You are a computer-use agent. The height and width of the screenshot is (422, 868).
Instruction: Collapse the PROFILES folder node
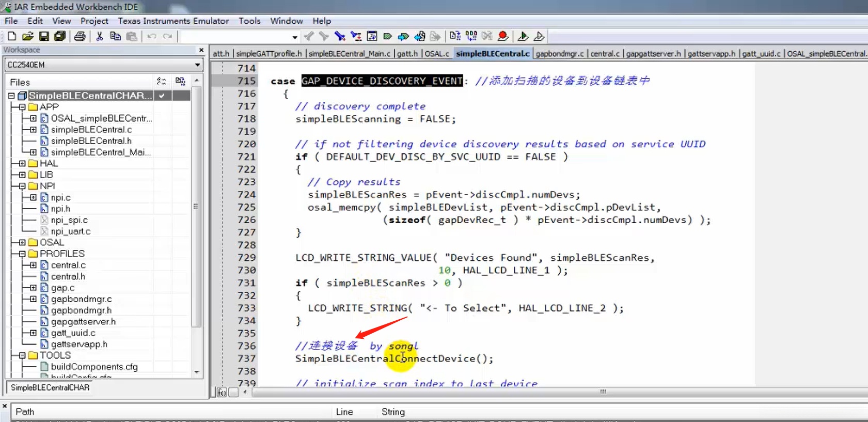click(x=22, y=254)
